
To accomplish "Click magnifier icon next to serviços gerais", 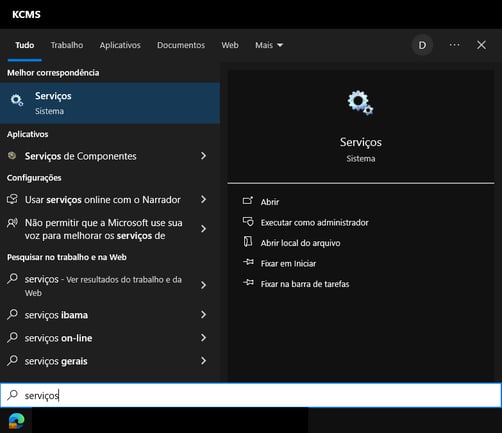I will [12, 360].
